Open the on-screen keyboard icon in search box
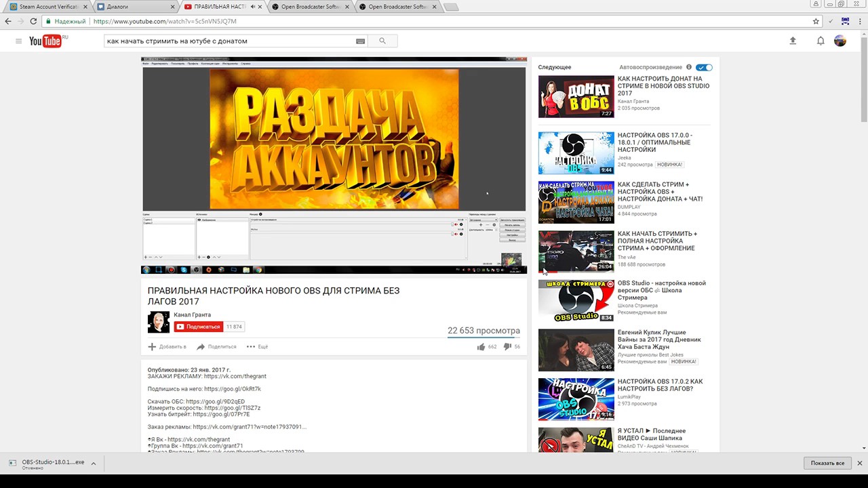 point(360,41)
